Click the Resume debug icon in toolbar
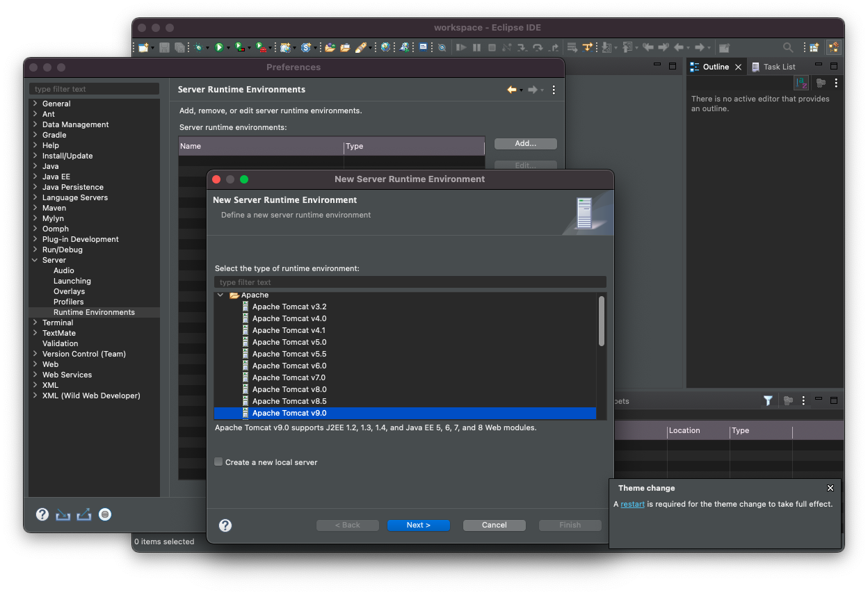 click(x=461, y=47)
